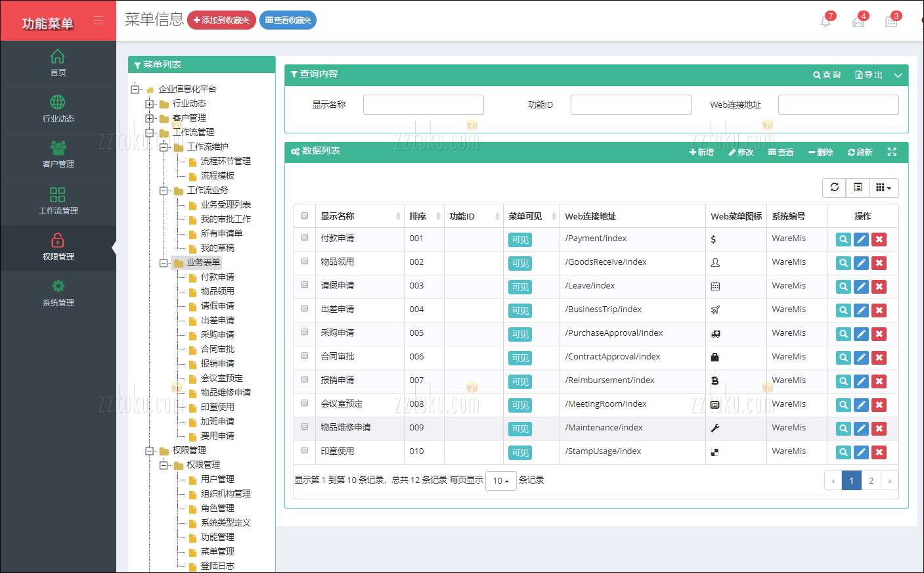Screen dimensions: 924x573
Task: Open the page size dropdown showing 10
Action: [x=501, y=481]
